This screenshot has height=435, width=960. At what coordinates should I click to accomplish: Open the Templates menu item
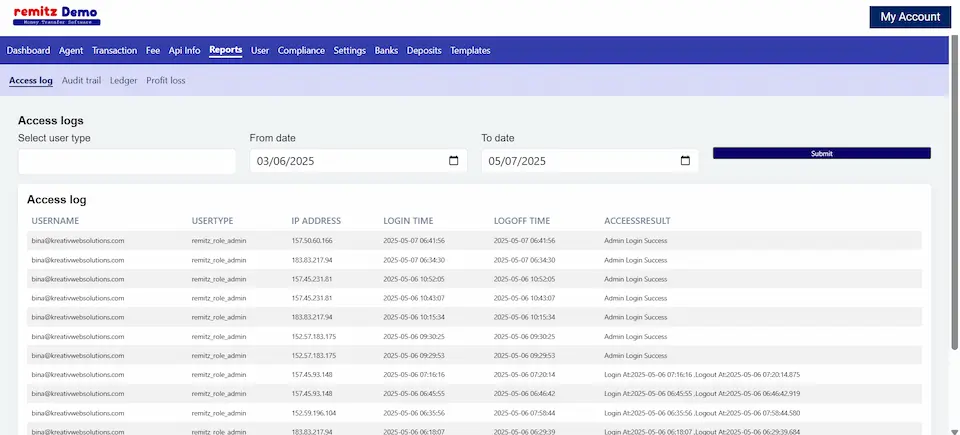click(x=470, y=50)
